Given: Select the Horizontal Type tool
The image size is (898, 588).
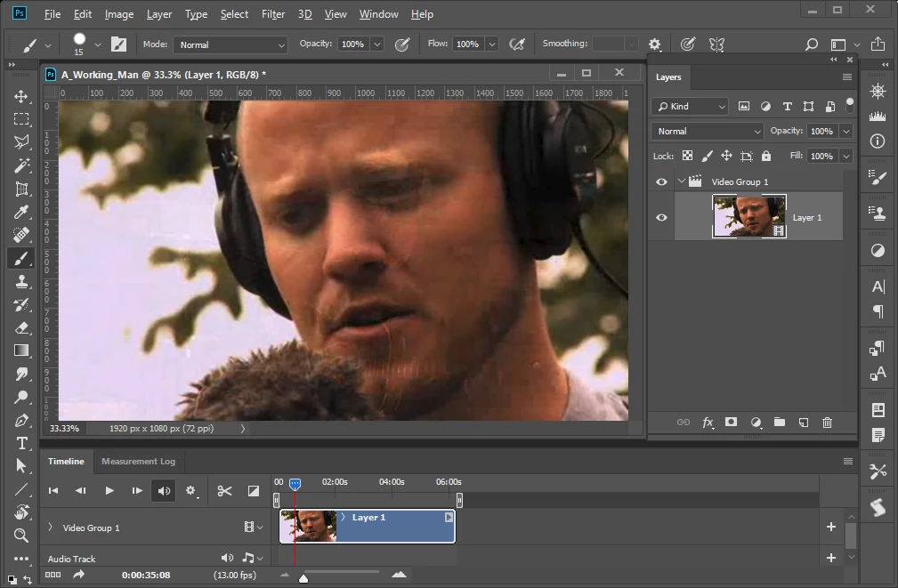Looking at the screenshot, I should coord(21,443).
